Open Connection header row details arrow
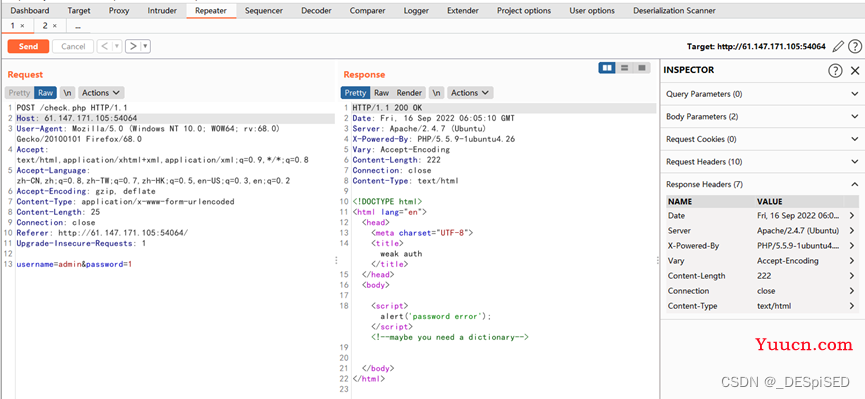Screen dimensions: 865x399 (852, 291)
